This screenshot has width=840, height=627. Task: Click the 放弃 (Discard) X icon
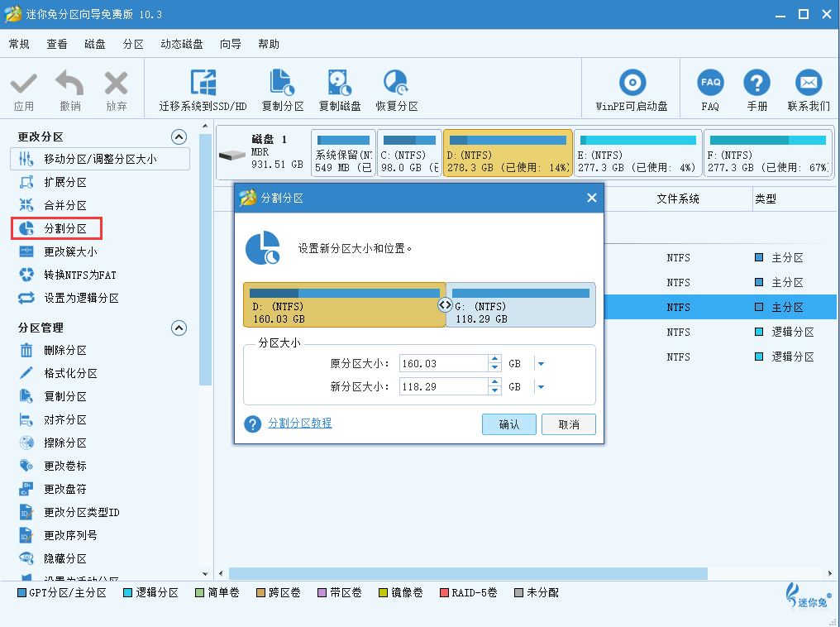click(117, 83)
